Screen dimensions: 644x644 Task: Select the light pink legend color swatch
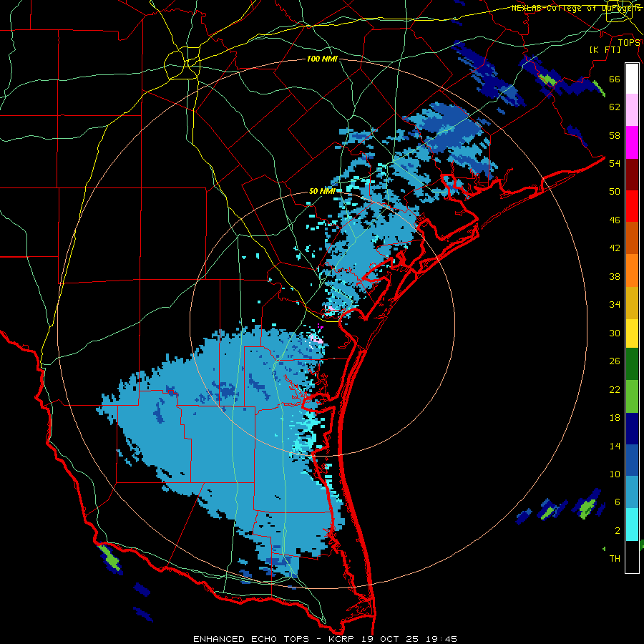click(632, 110)
